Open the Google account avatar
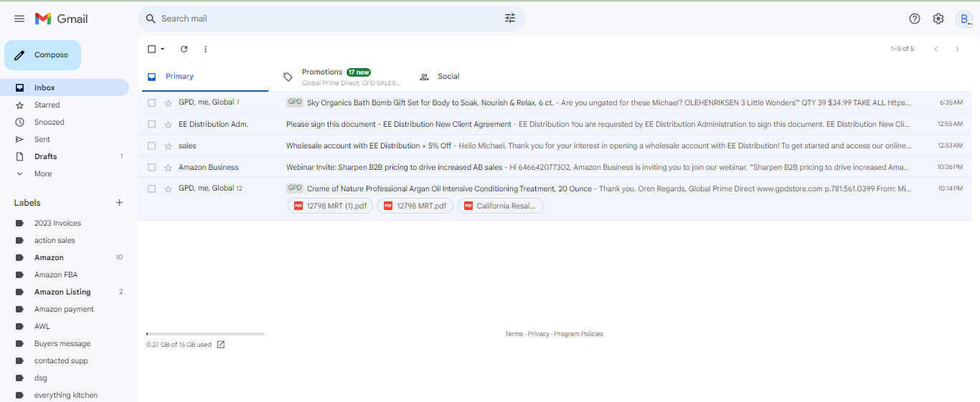The height and width of the screenshot is (402, 980). (964, 19)
